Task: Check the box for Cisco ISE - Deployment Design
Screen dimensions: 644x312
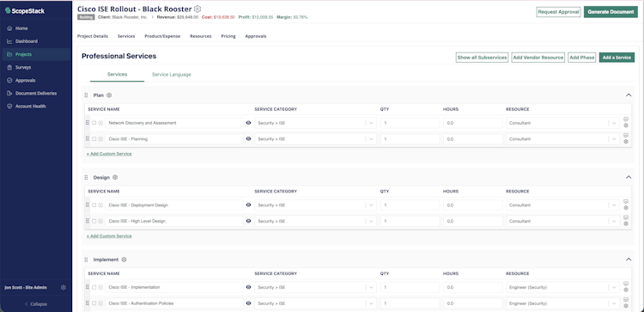Action: 94,205
